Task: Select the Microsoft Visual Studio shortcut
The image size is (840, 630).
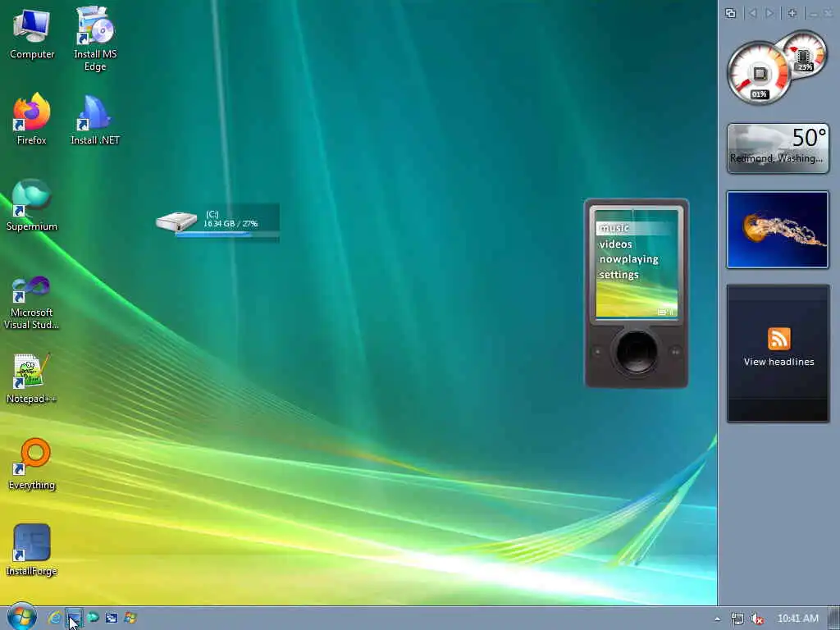Action: [32, 303]
